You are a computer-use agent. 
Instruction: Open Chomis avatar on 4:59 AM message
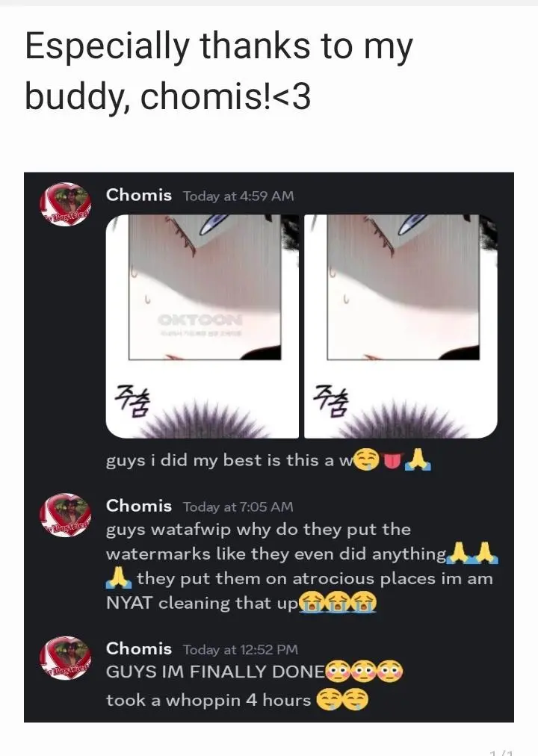click(x=65, y=205)
